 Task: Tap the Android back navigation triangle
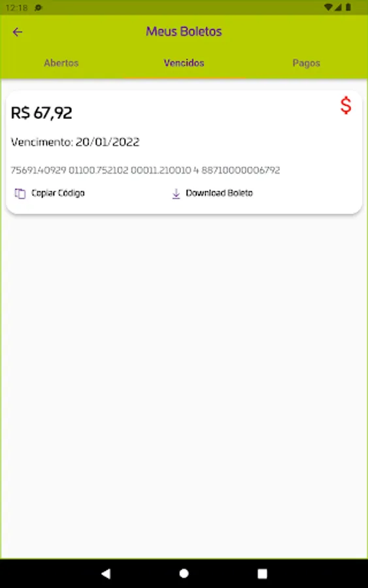106,574
